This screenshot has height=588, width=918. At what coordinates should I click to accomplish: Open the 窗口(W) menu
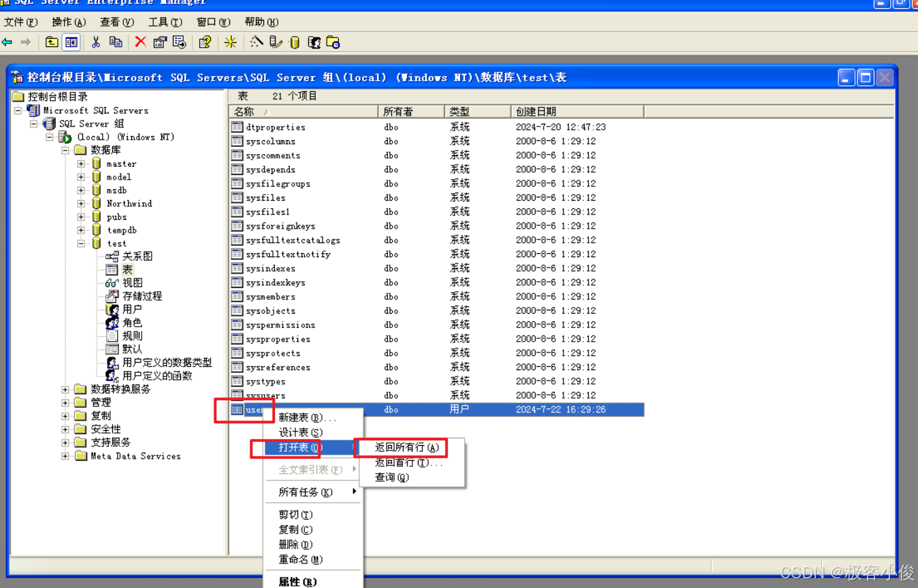tap(214, 22)
